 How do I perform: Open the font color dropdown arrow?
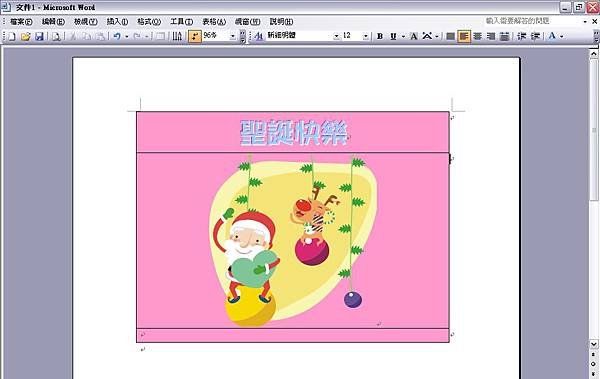(x=562, y=36)
